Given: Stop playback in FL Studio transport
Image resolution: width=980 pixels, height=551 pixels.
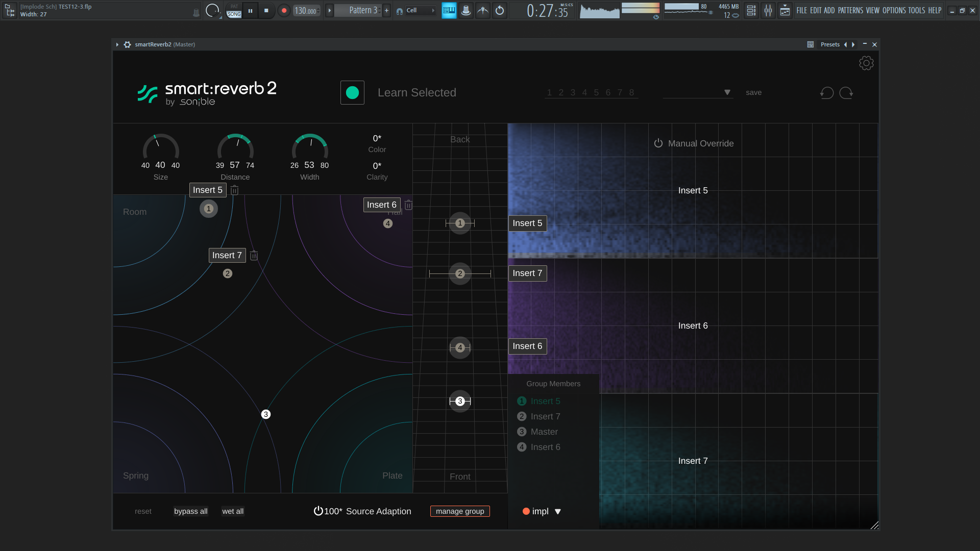Looking at the screenshot, I should [x=266, y=10].
